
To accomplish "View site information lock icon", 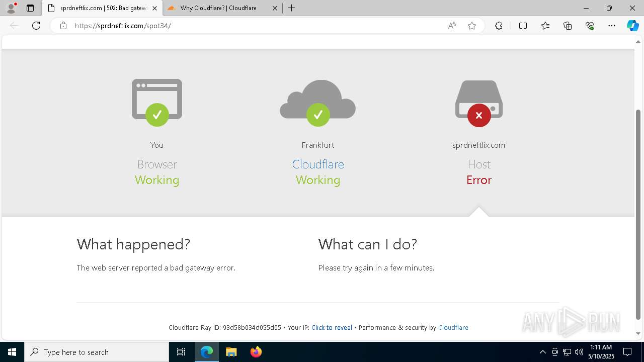I will tap(63, 26).
